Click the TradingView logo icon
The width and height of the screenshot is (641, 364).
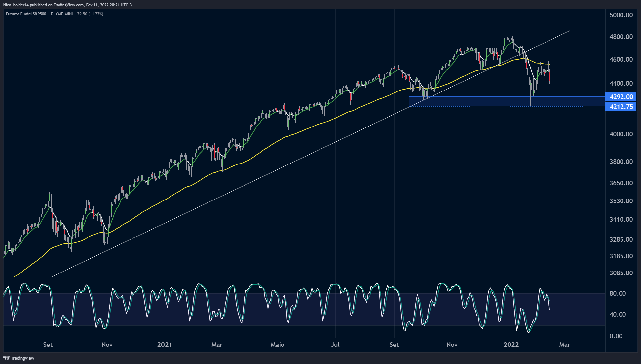pos(6,358)
